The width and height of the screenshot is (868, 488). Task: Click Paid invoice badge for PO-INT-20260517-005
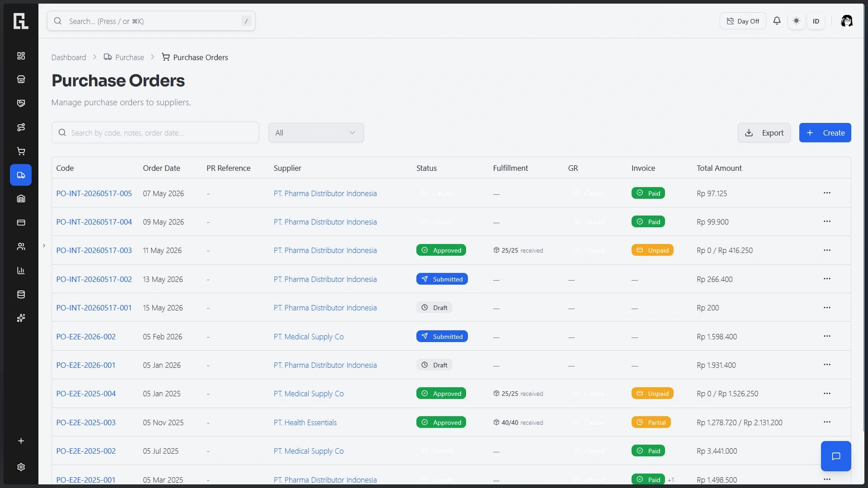(648, 193)
